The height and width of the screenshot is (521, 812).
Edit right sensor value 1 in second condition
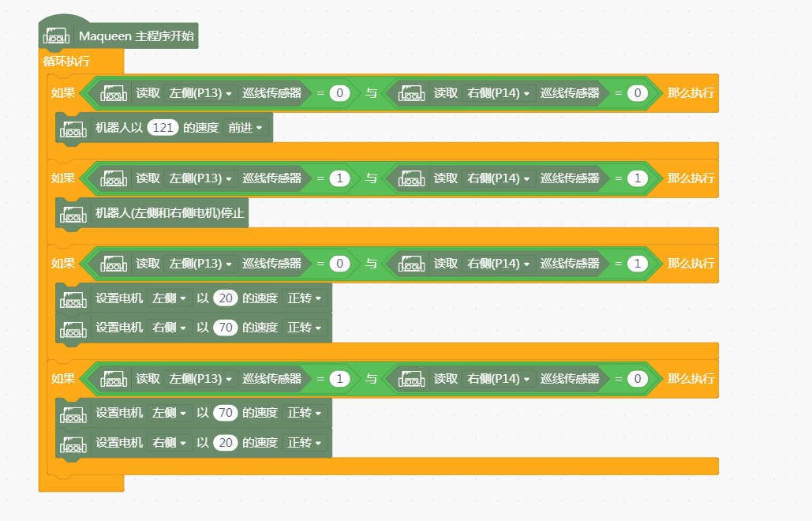(x=638, y=178)
